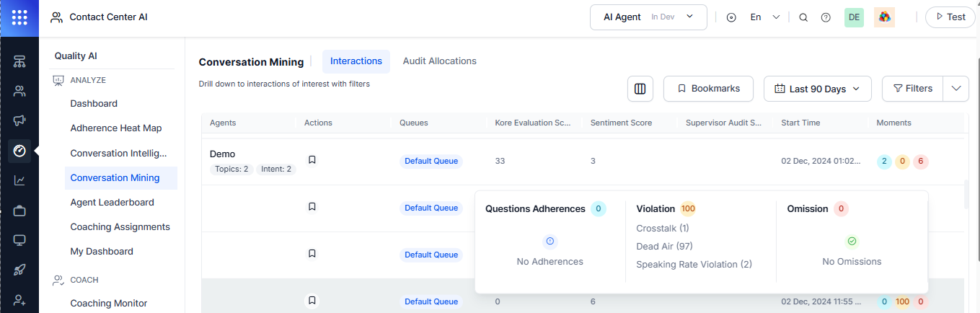This screenshot has width=980, height=313.
Task: Click the rocket deploy sidebar icon
Action: tap(19, 270)
